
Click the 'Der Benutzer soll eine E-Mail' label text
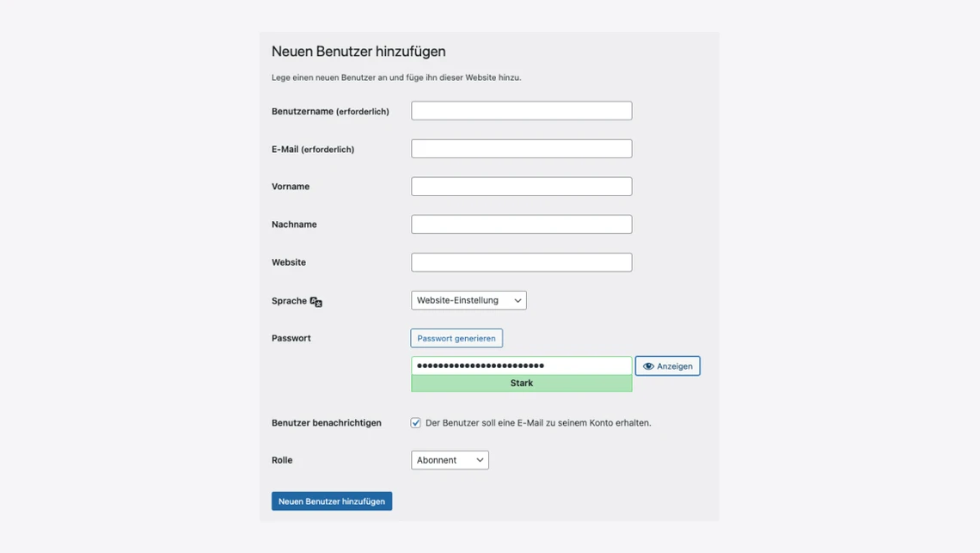coord(538,423)
